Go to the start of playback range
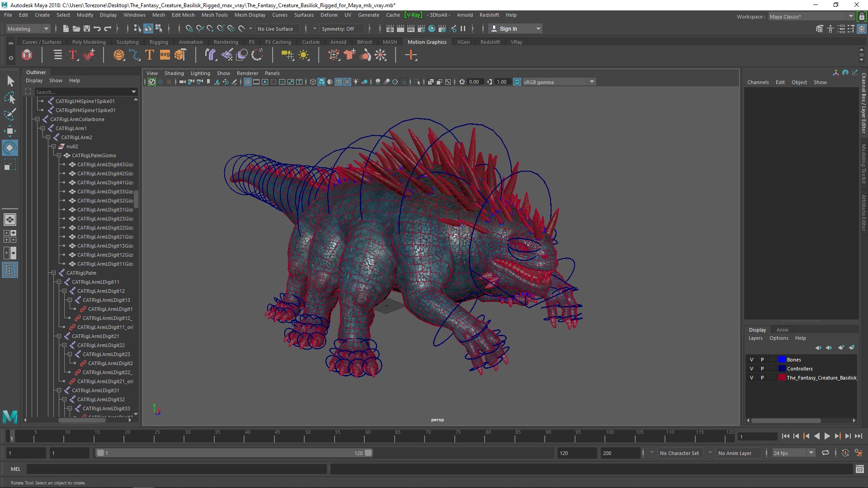Image resolution: width=868 pixels, height=488 pixels. coord(785,436)
